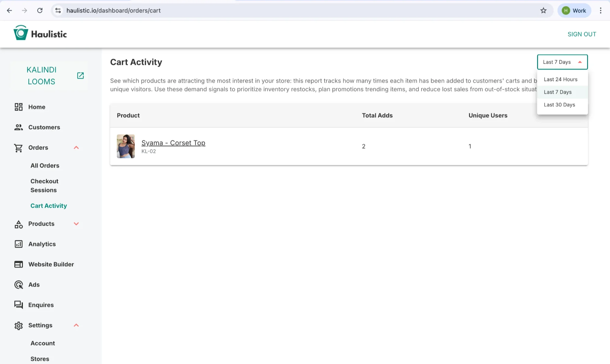Click the Website Builder icon
Screen dimensions: 610x364
point(19,264)
